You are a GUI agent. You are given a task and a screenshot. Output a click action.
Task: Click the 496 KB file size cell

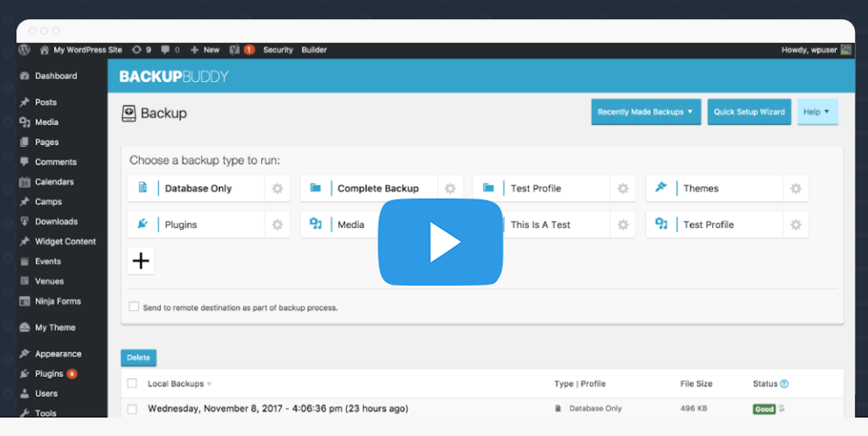click(694, 409)
